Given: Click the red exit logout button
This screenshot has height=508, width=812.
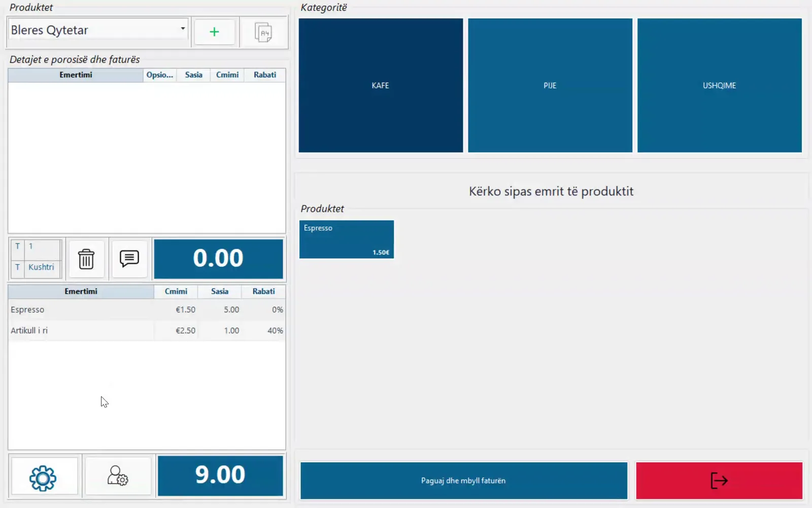Looking at the screenshot, I should pyautogui.click(x=719, y=481).
